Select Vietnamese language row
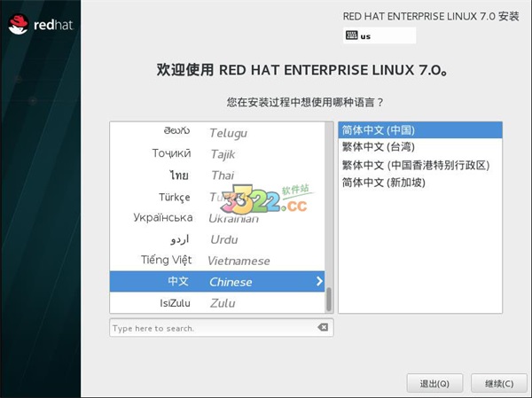 coord(217,261)
